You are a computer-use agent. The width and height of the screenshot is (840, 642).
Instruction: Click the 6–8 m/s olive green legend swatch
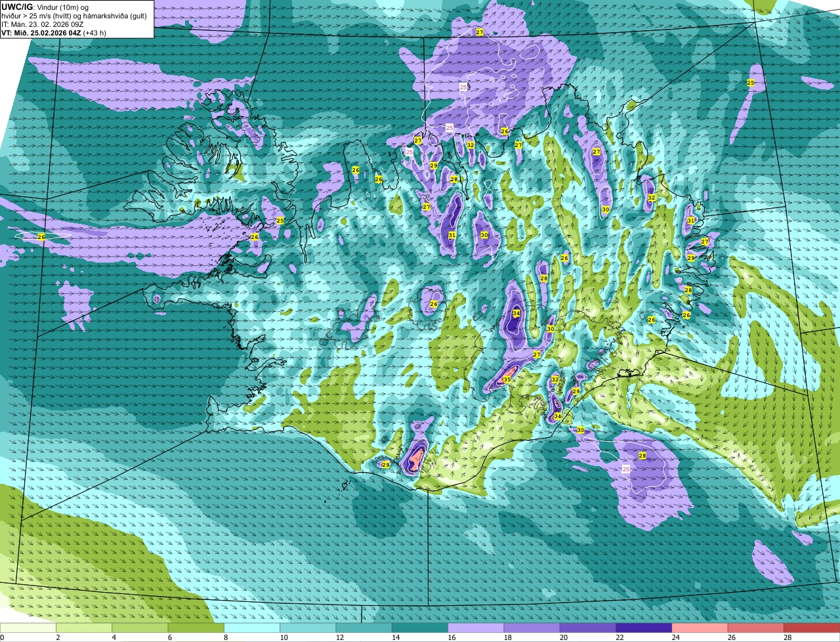coord(196,628)
